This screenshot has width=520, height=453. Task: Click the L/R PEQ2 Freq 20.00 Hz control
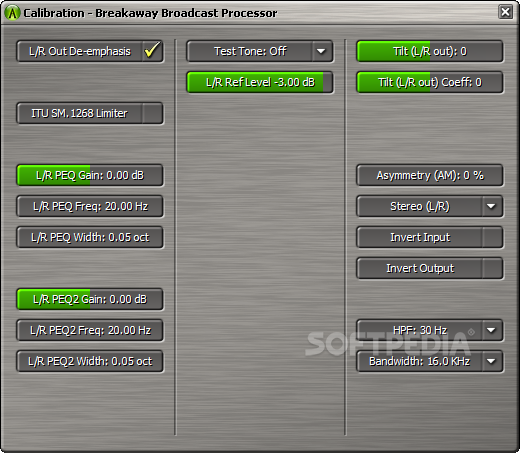click(90, 330)
